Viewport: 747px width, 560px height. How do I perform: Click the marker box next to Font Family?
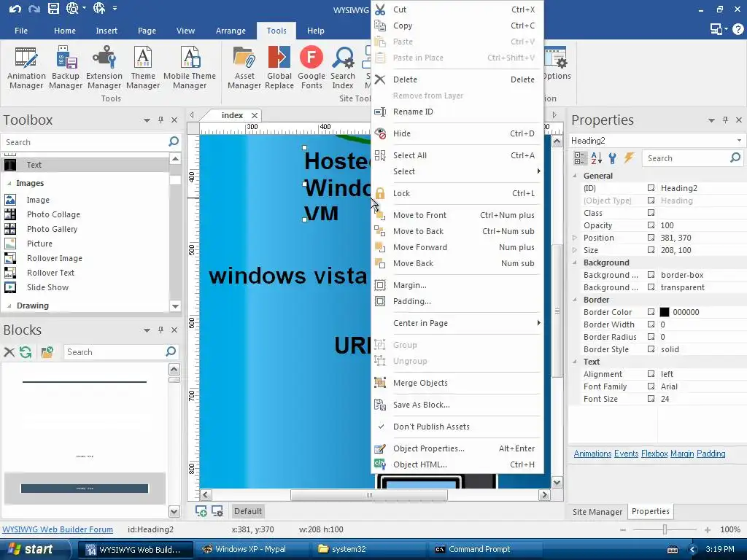(x=651, y=386)
